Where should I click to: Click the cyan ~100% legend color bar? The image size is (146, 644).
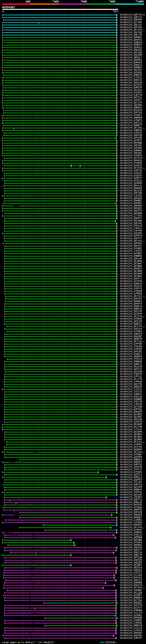[x=130, y=4]
